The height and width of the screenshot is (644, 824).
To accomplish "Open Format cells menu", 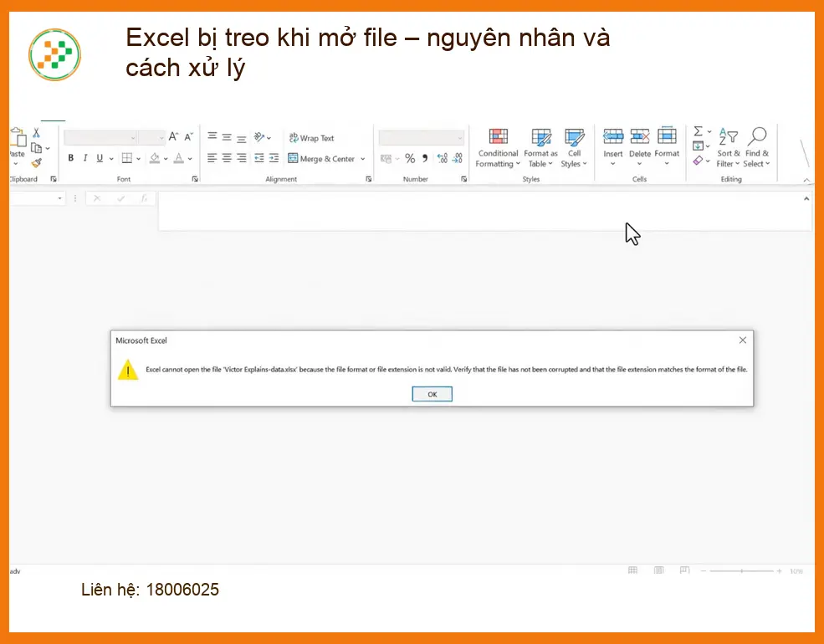I will (667, 147).
